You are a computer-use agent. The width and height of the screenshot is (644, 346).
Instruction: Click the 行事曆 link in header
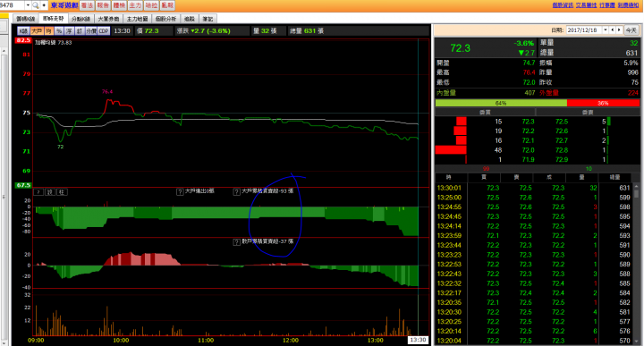607,5
